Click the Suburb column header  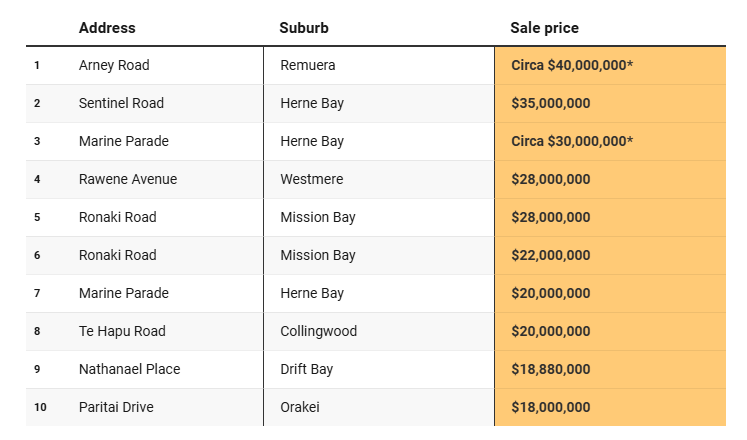click(x=304, y=28)
